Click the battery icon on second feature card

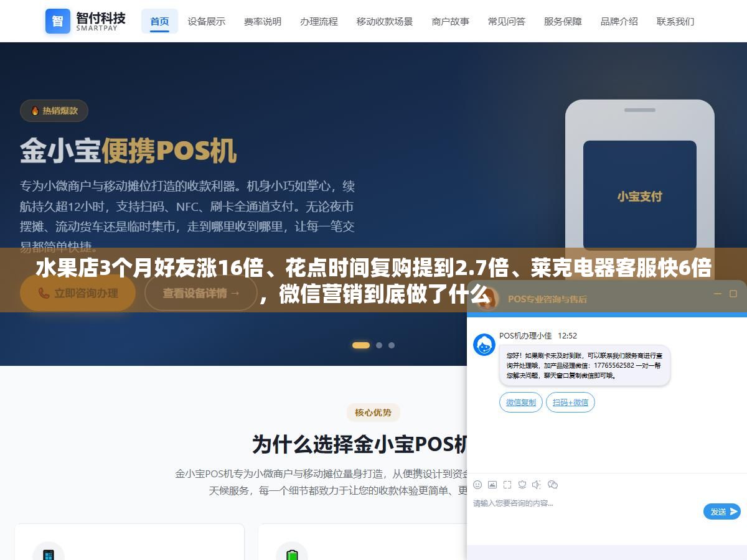tap(292, 554)
